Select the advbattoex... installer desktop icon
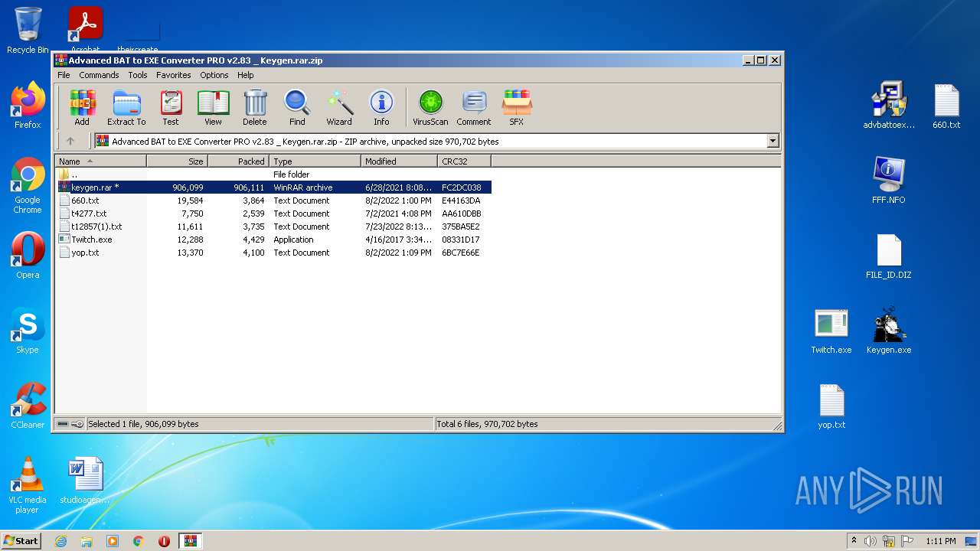Image resolution: width=980 pixels, height=551 pixels. (889, 106)
